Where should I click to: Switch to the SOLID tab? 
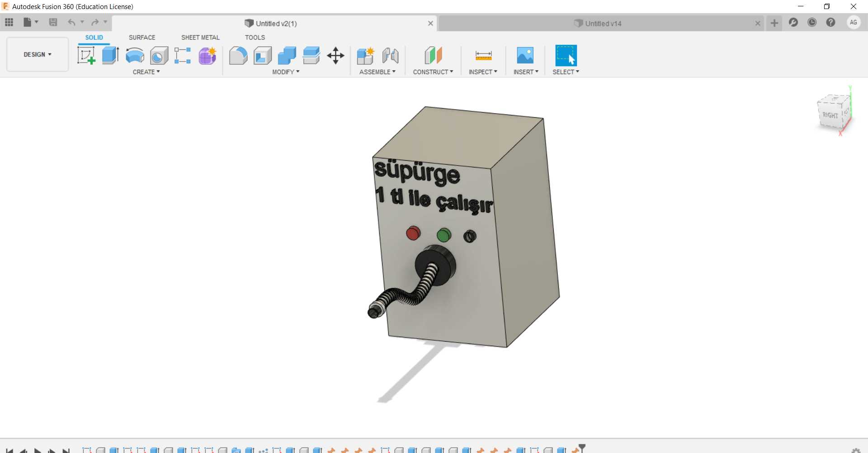[94, 38]
